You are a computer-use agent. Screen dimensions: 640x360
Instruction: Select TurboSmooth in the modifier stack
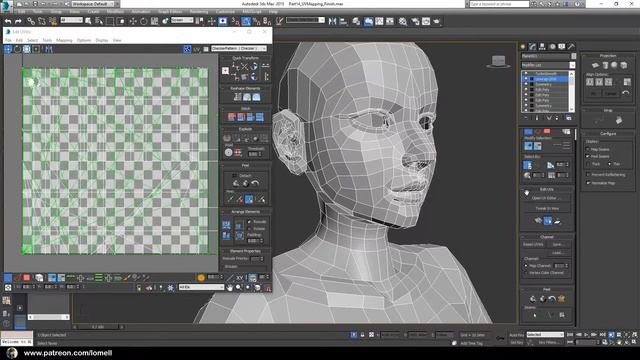545,74
